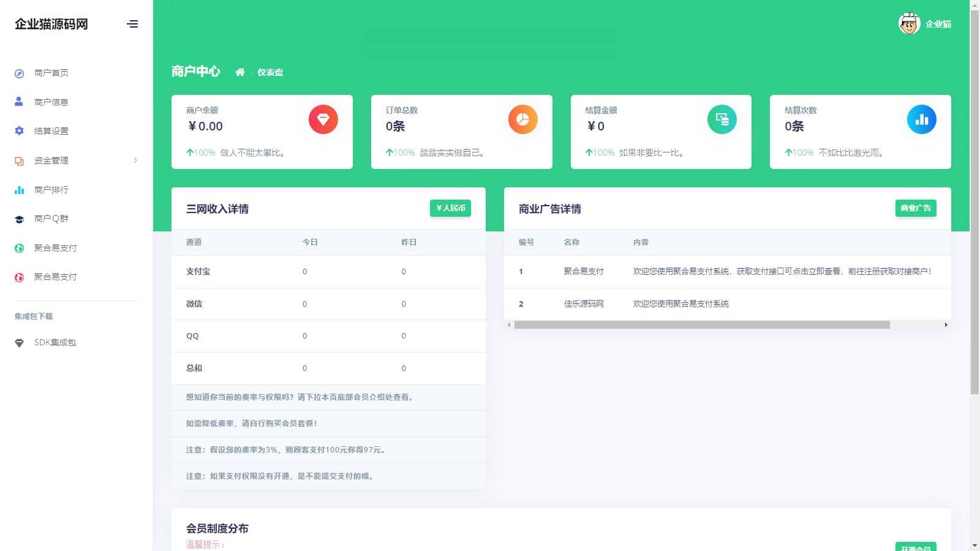Click the 通道 column header
This screenshot has height=551, width=980.
(194, 242)
